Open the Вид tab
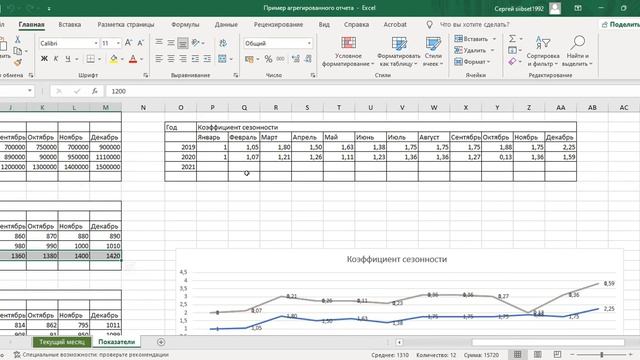 point(324,24)
